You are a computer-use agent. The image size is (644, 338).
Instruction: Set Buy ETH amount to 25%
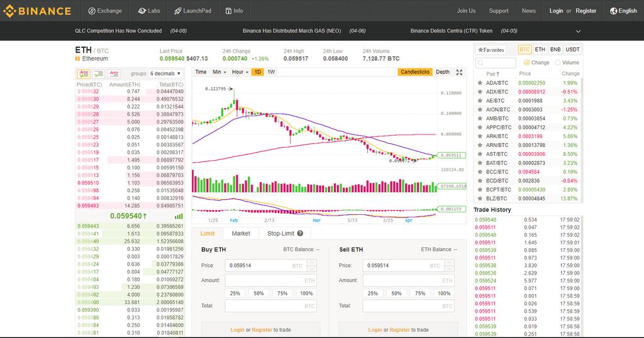click(235, 293)
